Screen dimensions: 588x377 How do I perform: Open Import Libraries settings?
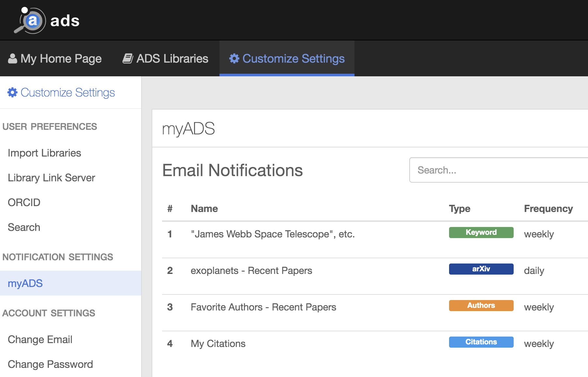pyautogui.click(x=44, y=153)
